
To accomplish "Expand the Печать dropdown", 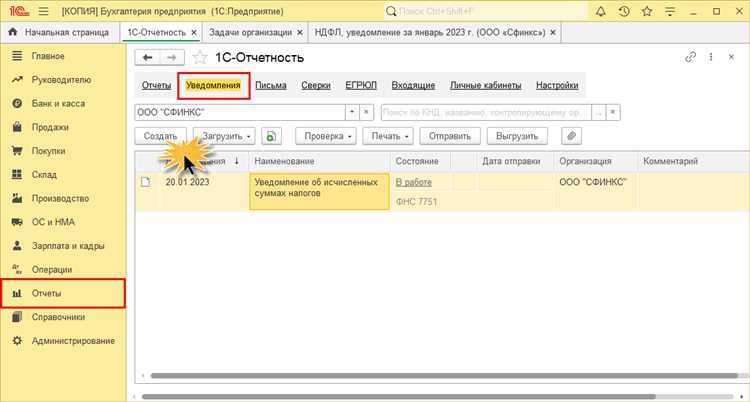I will click(x=388, y=136).
